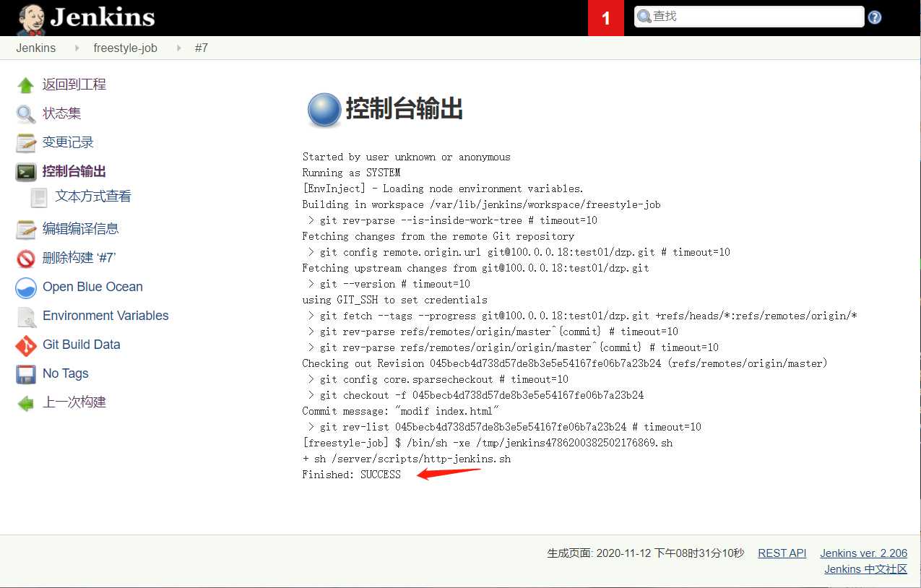This screenshot has width=921, height=588.
Task: Click the Jenkins title text in header
Action: (x=103, y=17)
